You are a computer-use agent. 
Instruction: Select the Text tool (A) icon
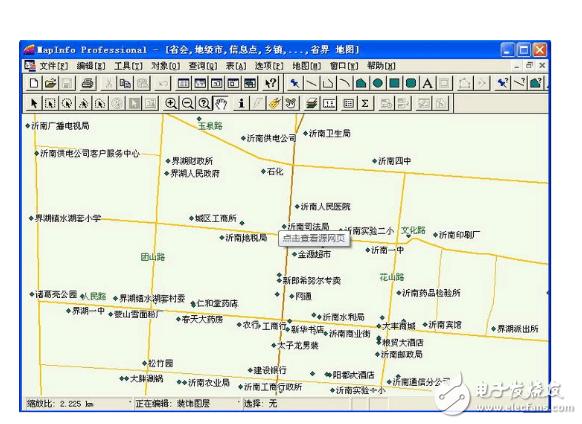pyautogui.click(x=427, y=83)
